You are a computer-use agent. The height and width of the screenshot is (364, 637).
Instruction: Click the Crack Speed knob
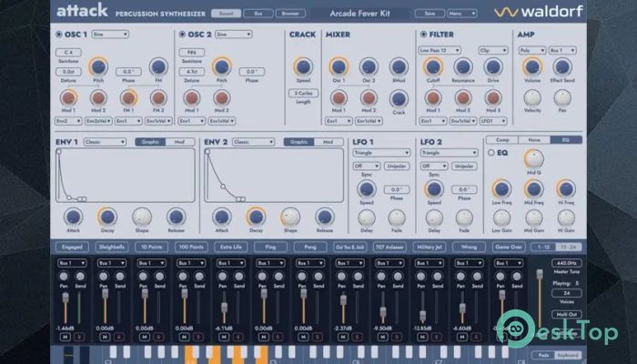pyautogui.click(x=303, y=66)
